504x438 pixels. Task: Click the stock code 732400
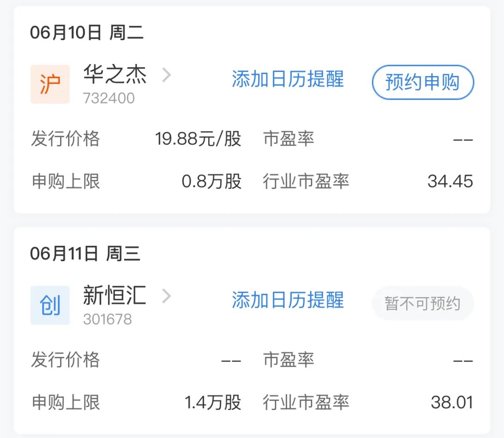(x=110, y=97)
